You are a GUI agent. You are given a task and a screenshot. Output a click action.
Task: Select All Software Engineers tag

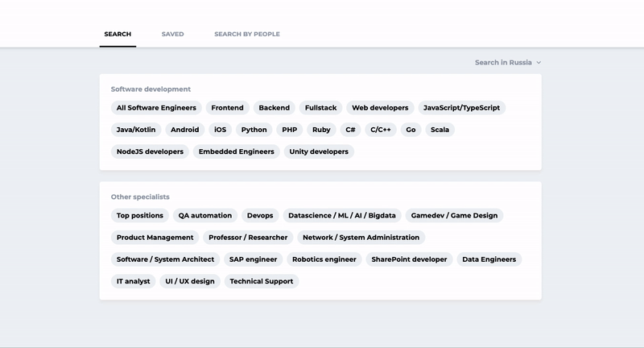pyautogui.click(x=156, y=108)
